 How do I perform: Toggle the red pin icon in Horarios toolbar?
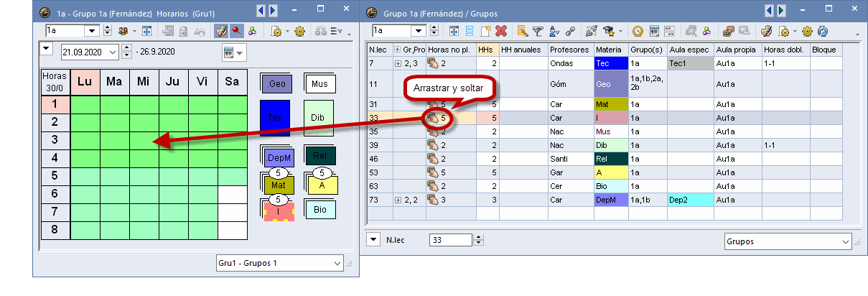(237, 31)
